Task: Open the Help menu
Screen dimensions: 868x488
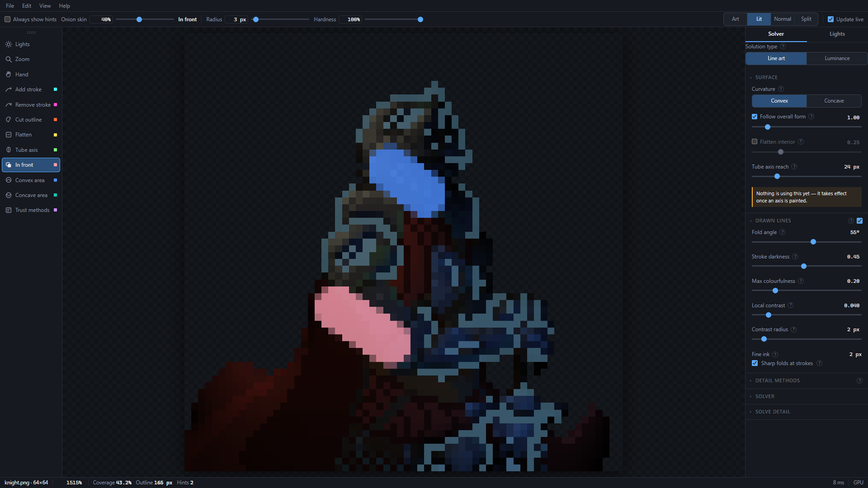Action: 65,6
